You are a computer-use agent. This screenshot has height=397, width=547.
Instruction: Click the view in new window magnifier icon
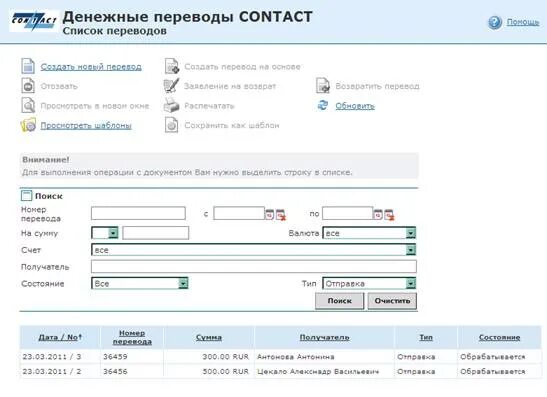point(28,105)
